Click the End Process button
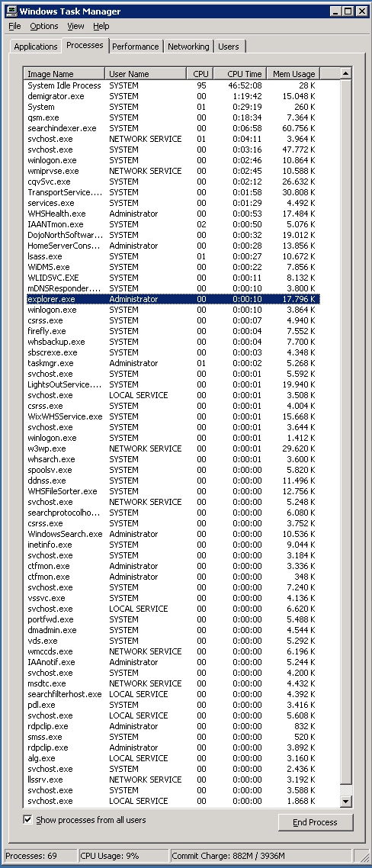372x868 pixels. [315, 822]
